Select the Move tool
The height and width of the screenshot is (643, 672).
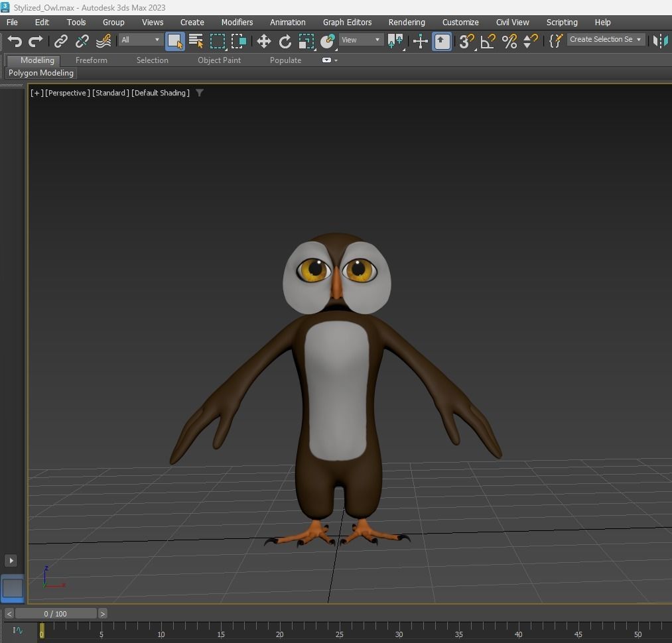point(263,41)
